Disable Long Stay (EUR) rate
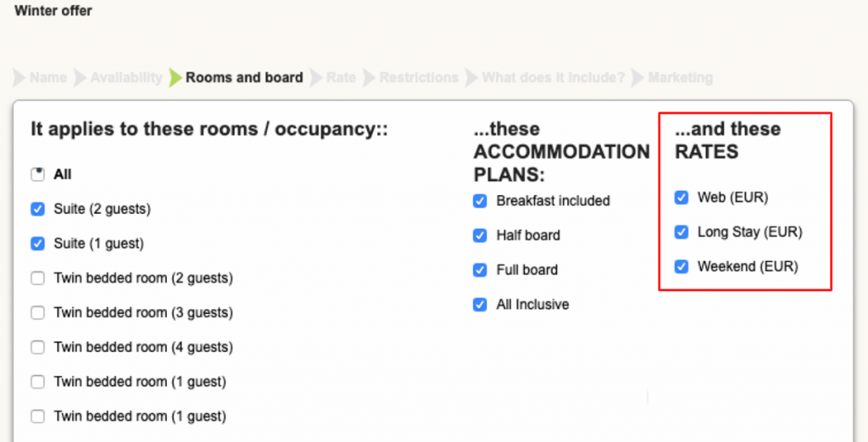868x442 pixels. coord(681,232)
